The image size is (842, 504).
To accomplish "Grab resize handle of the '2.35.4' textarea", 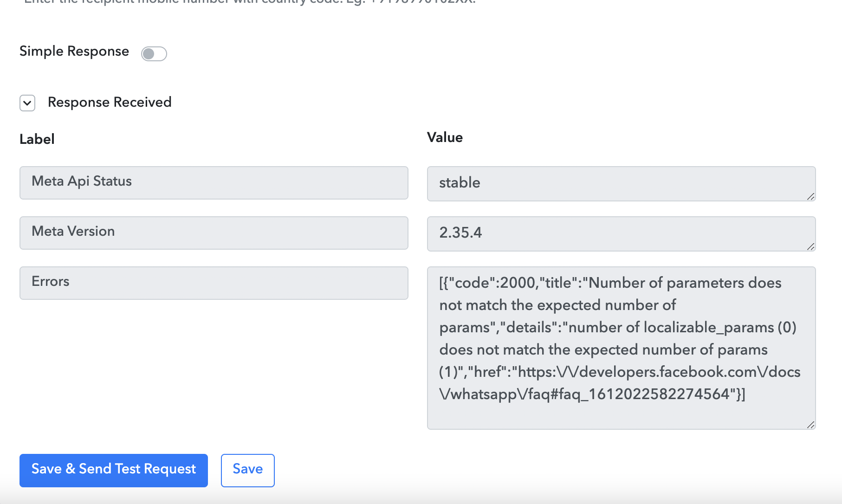I will pyautogui.click(x=810, y=247).
